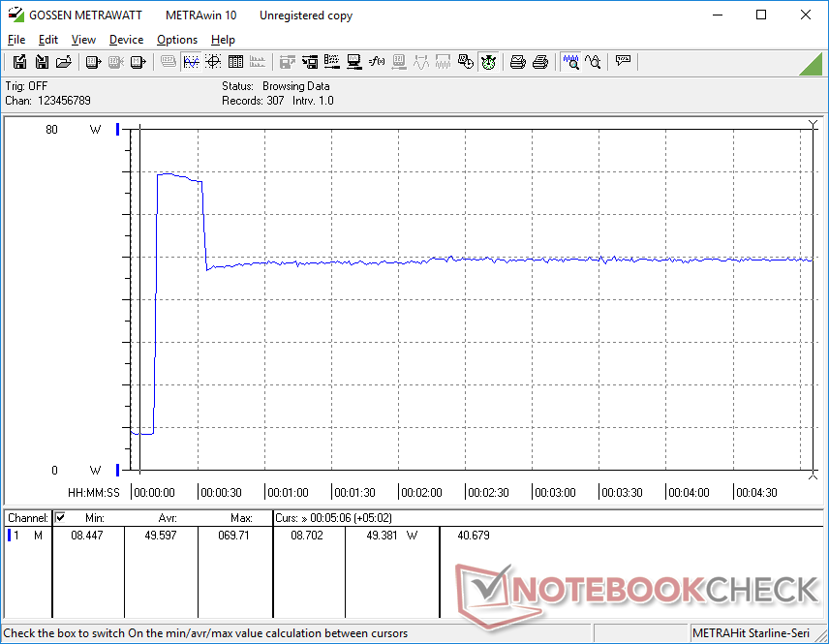Image resolution: width=829 pixels, height=644 pixels.
Task: Click the resize grip in status bar corner
Action: click(x=821, y=636)
